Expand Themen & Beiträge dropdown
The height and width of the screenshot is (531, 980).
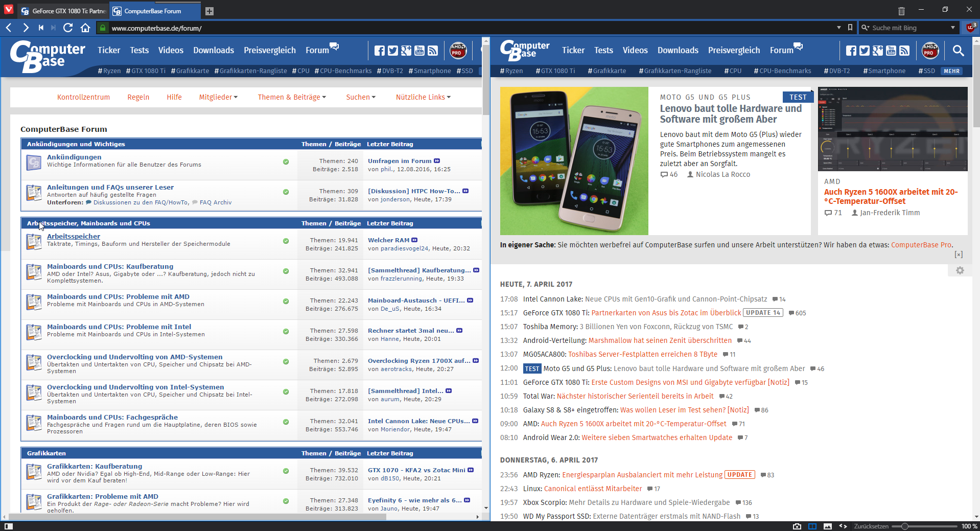click(x=292, y=97)
